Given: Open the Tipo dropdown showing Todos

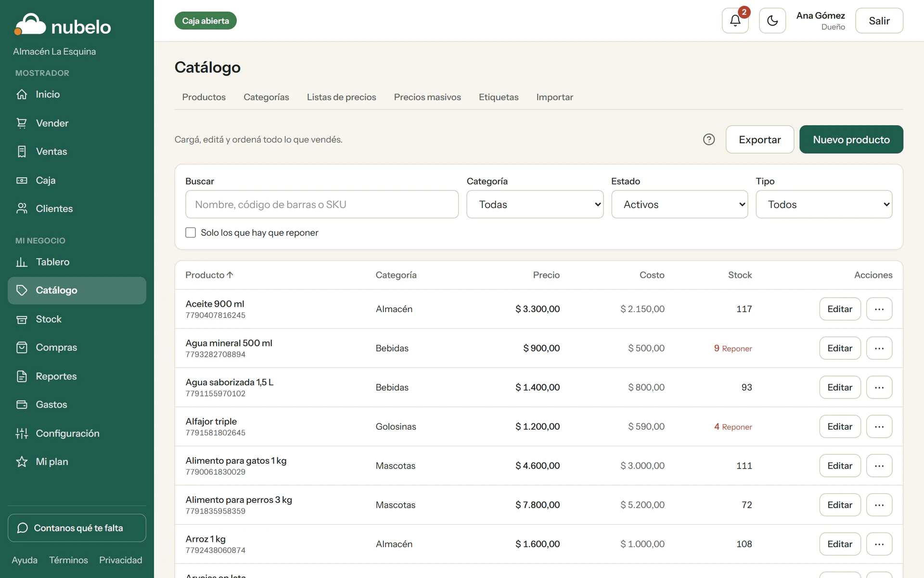Looking at the screenshot, I should (824, 204).
